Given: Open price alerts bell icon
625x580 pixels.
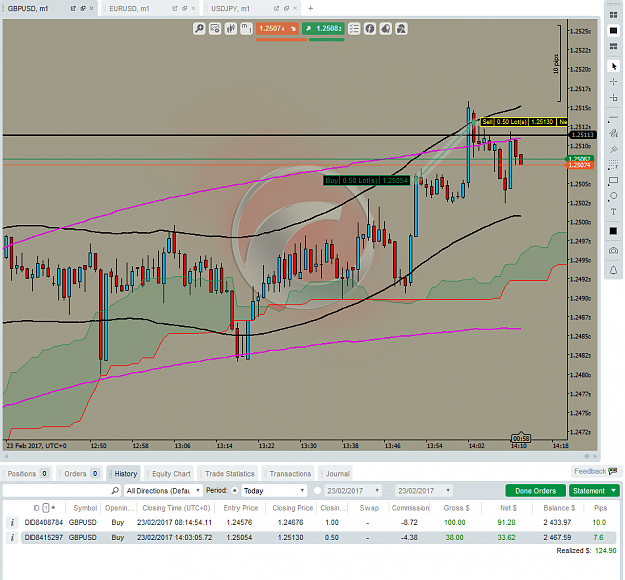Looking at the screenshot, I should pyautogui.click(x=613, y=270).
